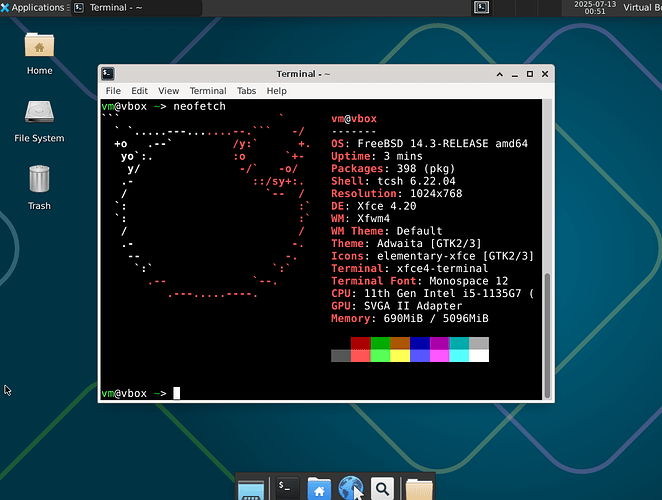Click the "WM Theme: Default" line
This screenshot has width=662, height=500.
point(387,231)
